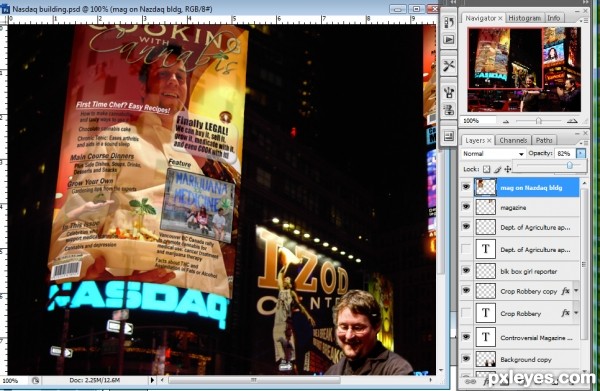Click fx icon on Crop Robbery copy layer

[x=565, y=291]
